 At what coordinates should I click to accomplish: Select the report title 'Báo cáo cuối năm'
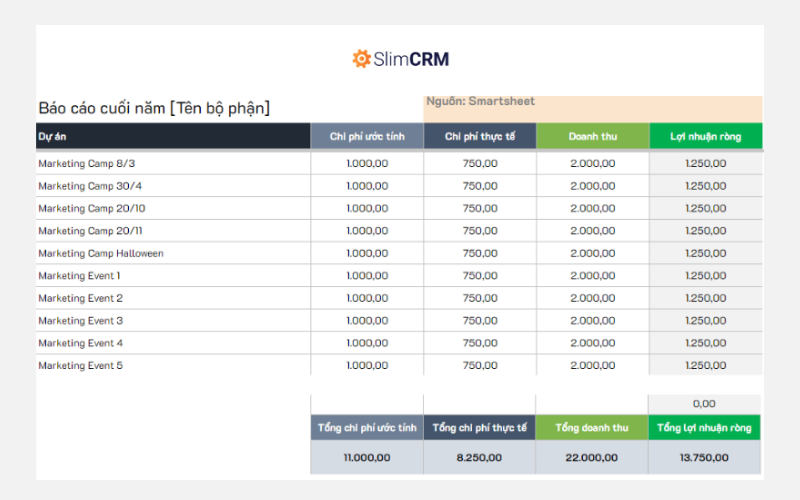tap(154, 108)
